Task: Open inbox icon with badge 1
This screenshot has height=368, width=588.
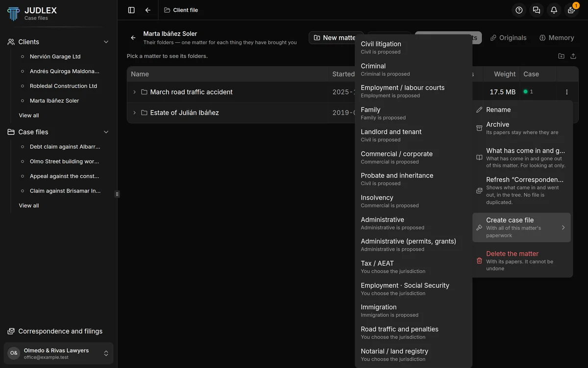Action: click(571, 10)
